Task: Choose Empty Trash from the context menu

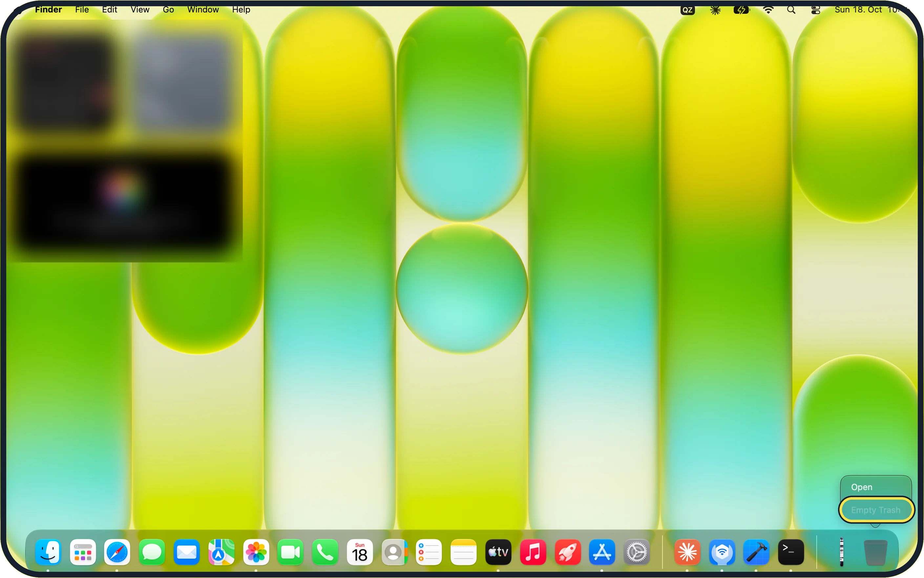Action: [876, 510]
